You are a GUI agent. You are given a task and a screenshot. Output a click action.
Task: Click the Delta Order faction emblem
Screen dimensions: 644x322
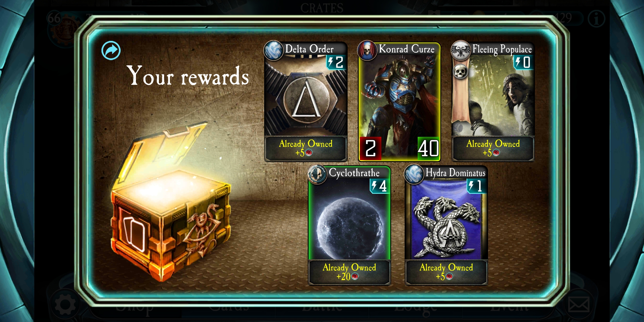tap(273, 50)
